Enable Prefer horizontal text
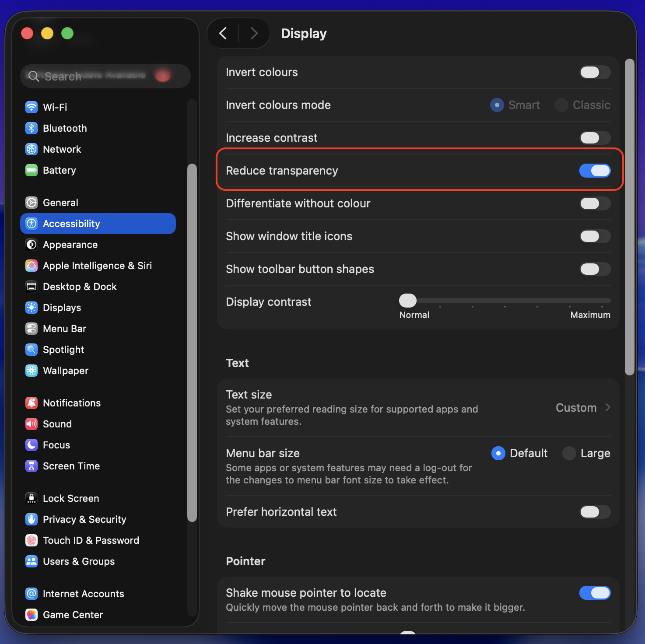The width and height of the screenshot is (645, 644). (x=595, y=512)
